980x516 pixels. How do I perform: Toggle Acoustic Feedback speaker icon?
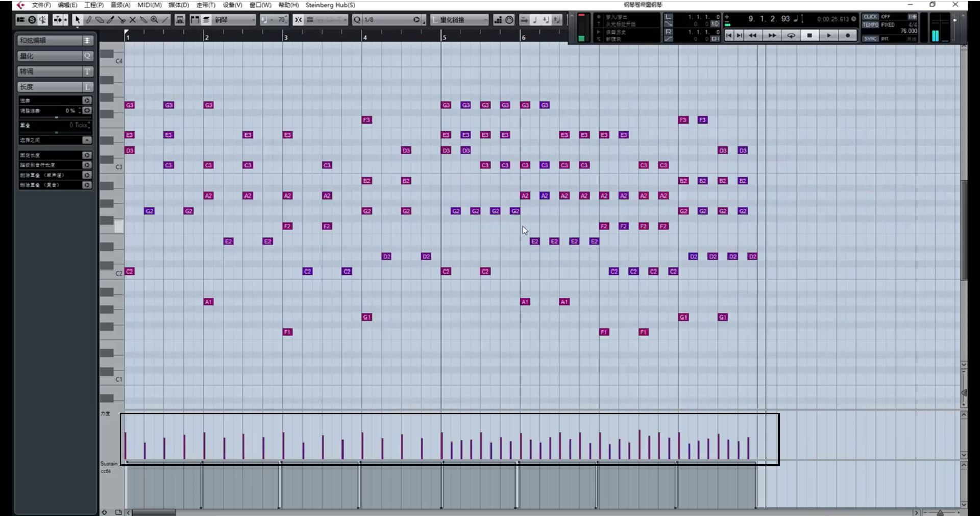tap(43, 20)
